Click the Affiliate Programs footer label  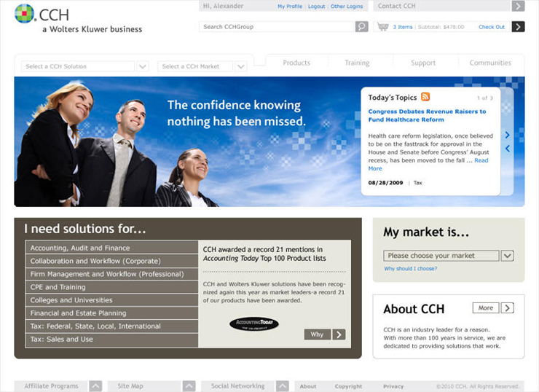click(x=51, y=386)
